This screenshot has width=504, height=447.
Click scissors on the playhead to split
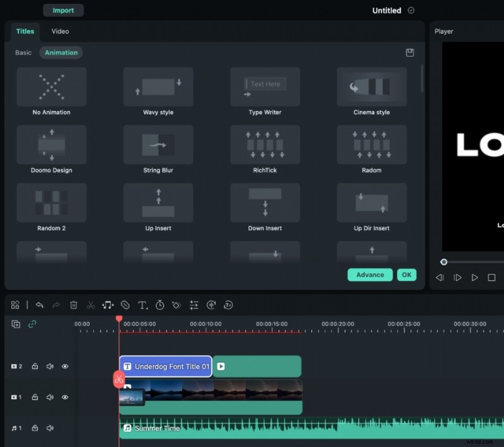[118, 379]
